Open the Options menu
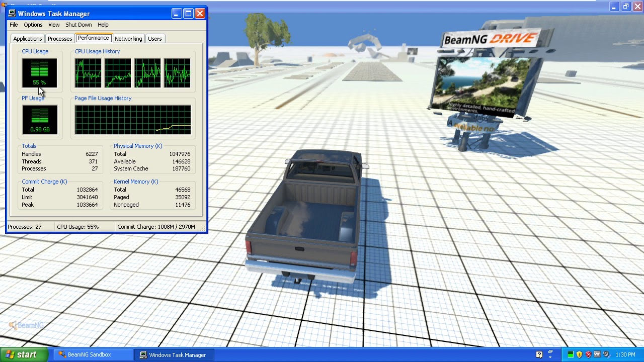 point(33,25)
